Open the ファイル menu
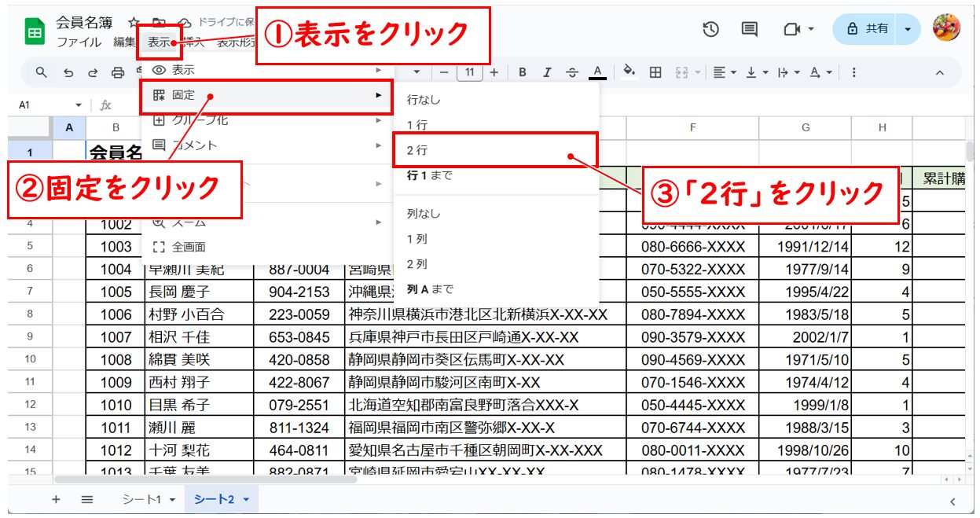Screen dimensions: 980x518 79,42
